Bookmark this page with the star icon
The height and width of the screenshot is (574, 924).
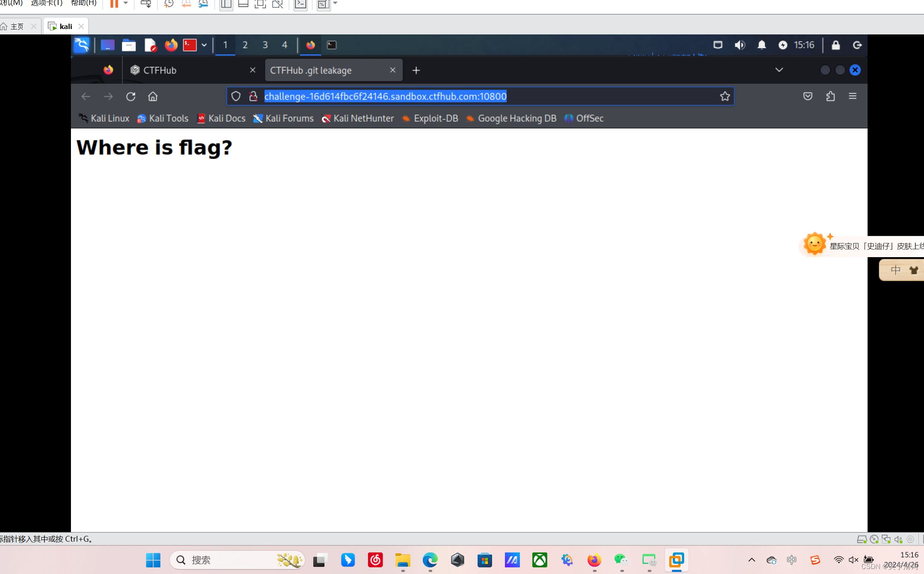click(724, 97)
